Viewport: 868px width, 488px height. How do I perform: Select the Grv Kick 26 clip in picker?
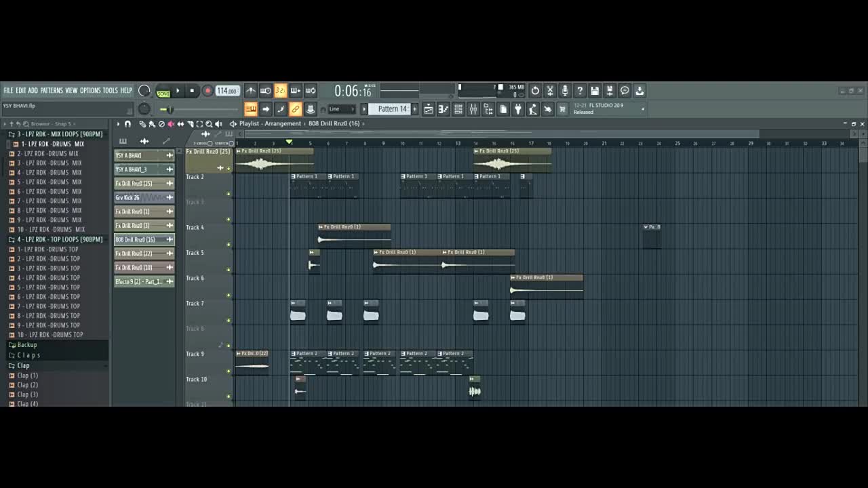coord(144,197)
